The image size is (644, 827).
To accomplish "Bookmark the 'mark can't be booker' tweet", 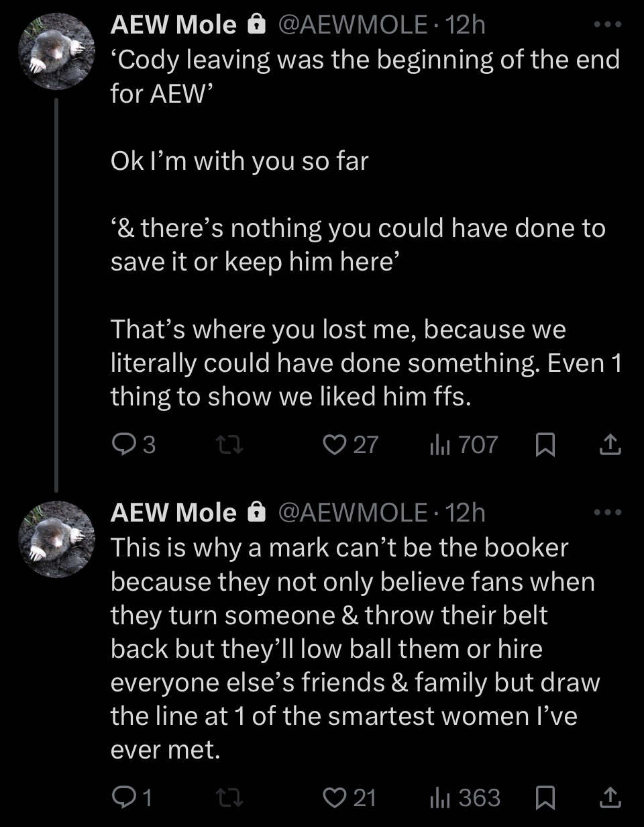I will [x=547, y=797].
